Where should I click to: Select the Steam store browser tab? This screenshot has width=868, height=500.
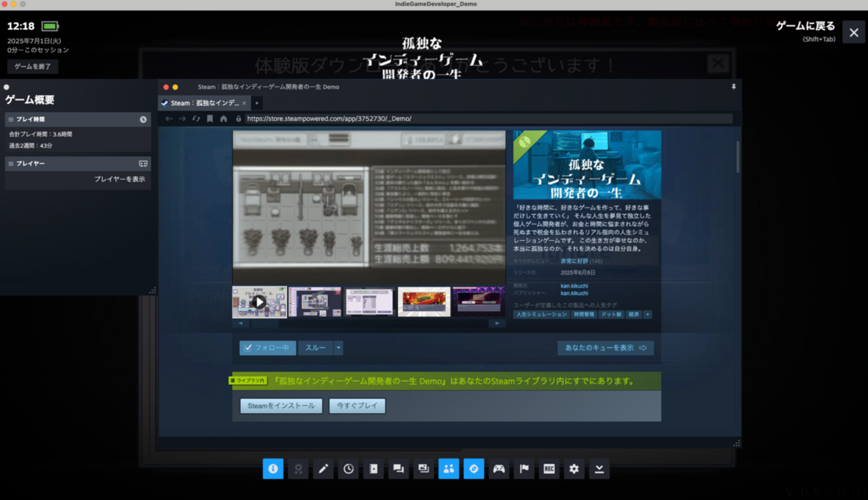coord(203,103)
